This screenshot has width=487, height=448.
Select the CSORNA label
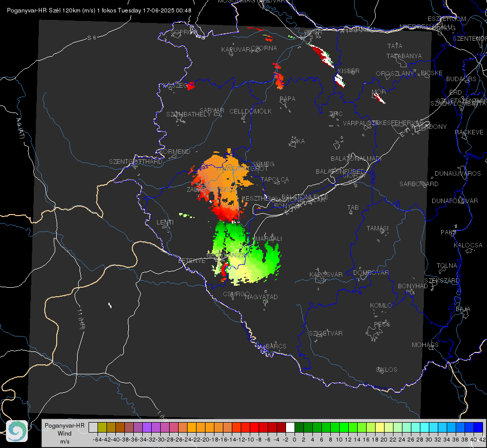pos(264,48)
